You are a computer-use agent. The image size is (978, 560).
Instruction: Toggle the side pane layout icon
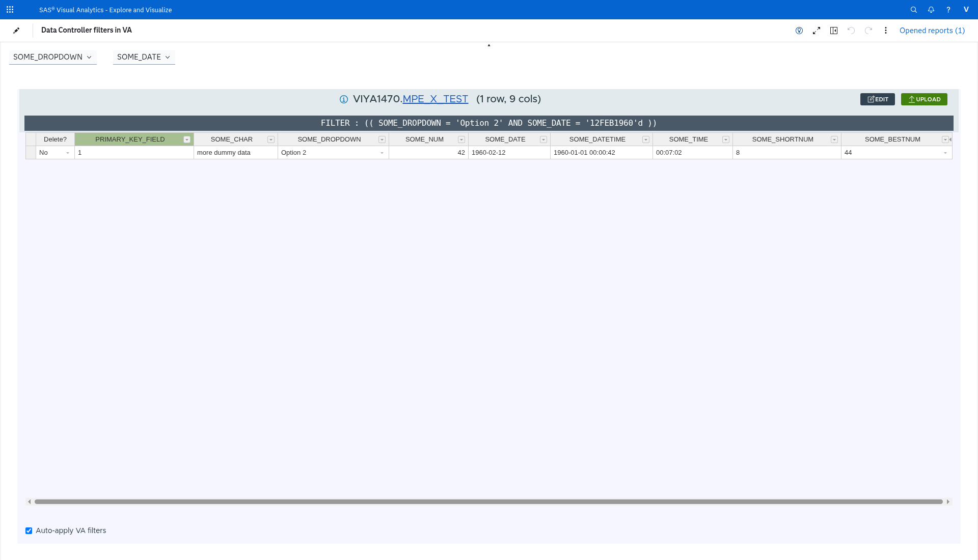(834, 31)
